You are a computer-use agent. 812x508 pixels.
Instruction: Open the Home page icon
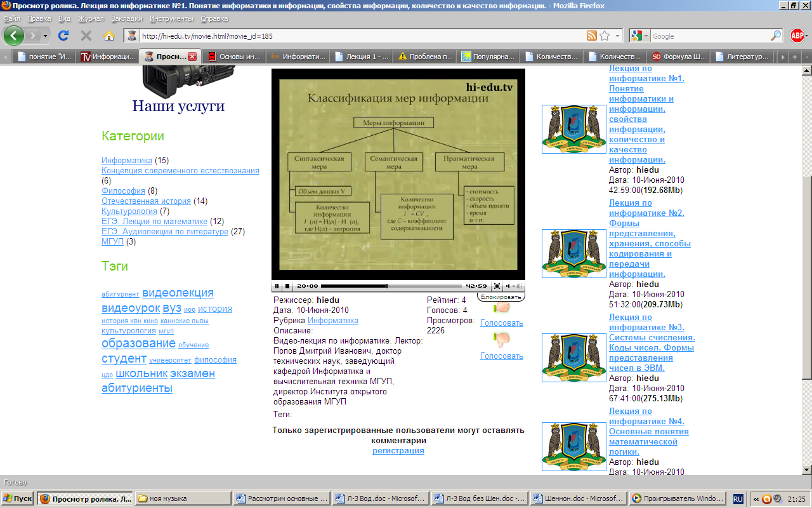tap(109, 36)
